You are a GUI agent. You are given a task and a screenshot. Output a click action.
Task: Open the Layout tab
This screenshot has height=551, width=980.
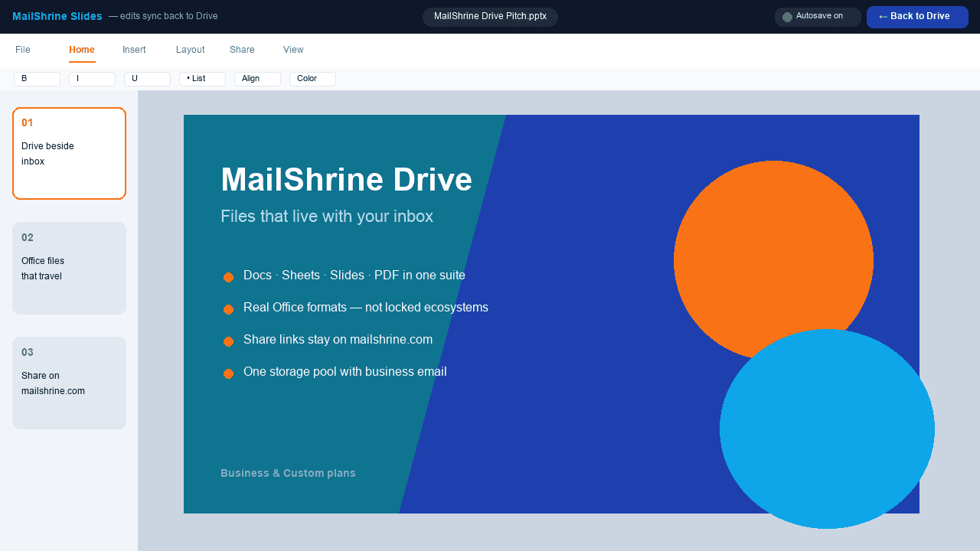pos(191,50)
